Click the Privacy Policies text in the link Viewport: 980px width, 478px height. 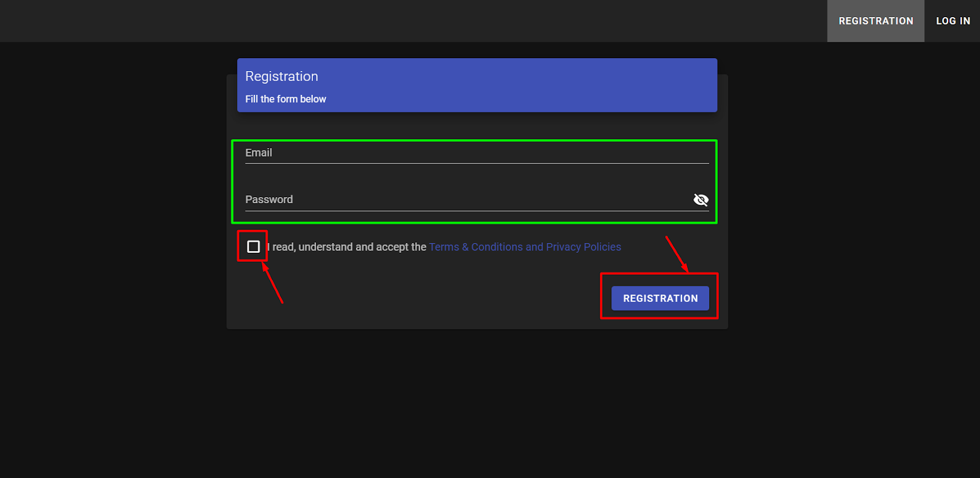pyautogui.click(x=583, y=247)
